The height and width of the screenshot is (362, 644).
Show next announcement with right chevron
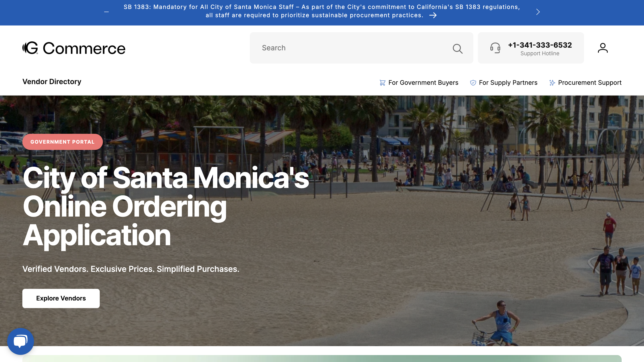point(538,12)
